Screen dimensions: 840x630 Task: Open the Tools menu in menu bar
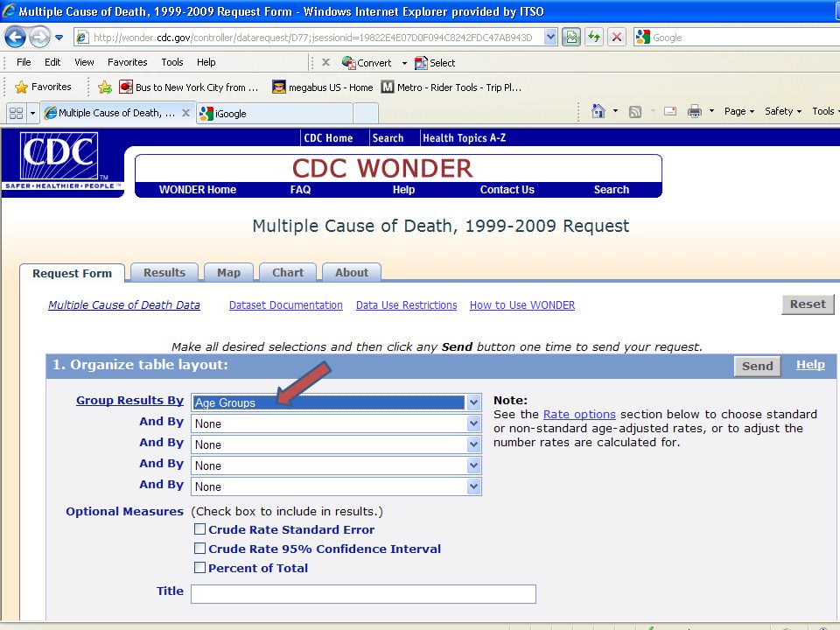[x=172, y=62]
